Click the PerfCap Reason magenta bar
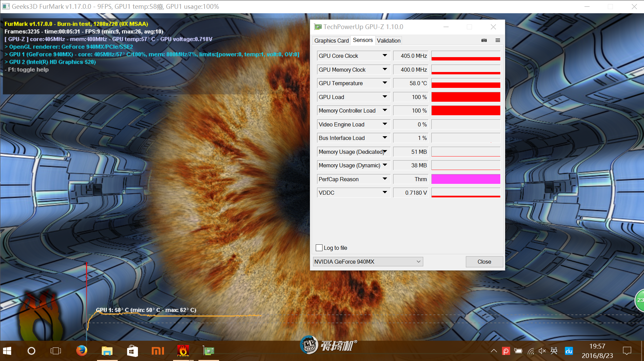 coord(466,179)
